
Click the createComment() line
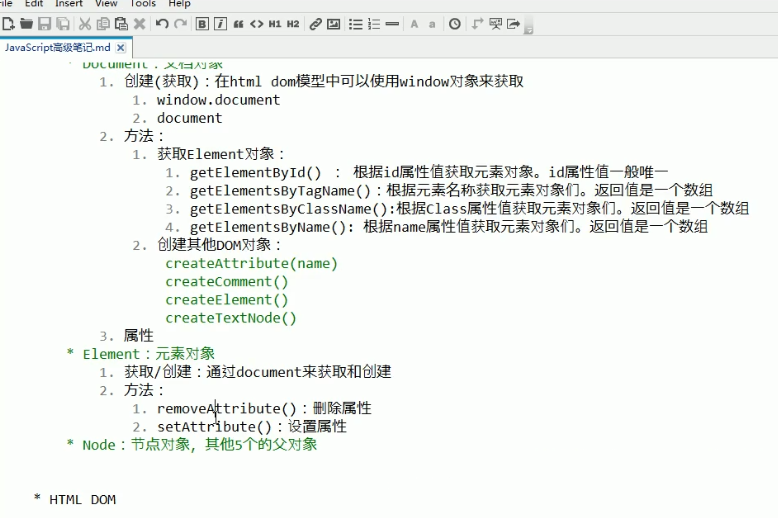(227, 282)
